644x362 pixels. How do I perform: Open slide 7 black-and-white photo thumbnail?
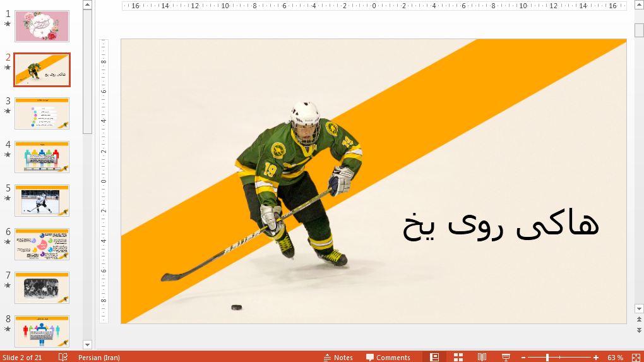pos(42,287)
